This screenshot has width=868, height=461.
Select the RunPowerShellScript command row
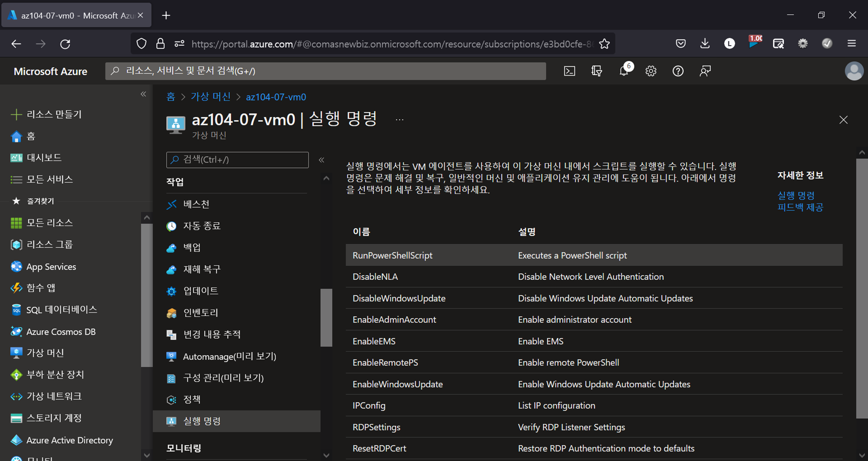coord(594,255)
